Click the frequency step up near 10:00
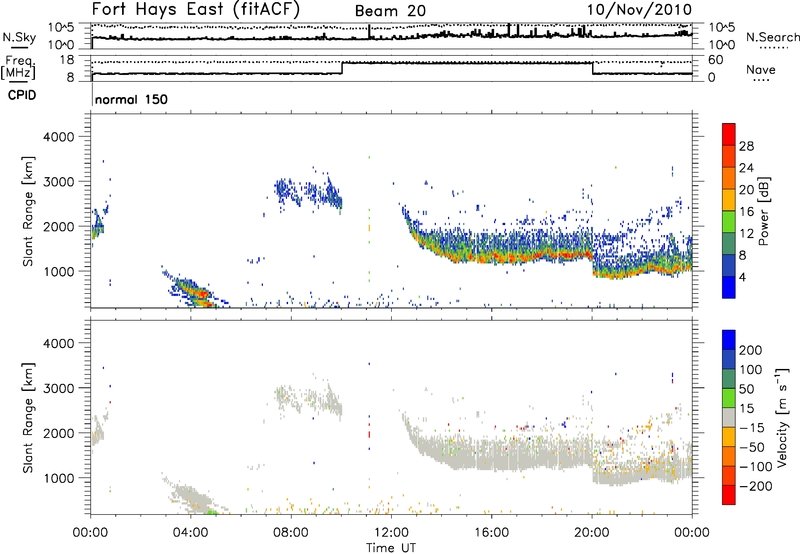 click(x=342, y=68)
